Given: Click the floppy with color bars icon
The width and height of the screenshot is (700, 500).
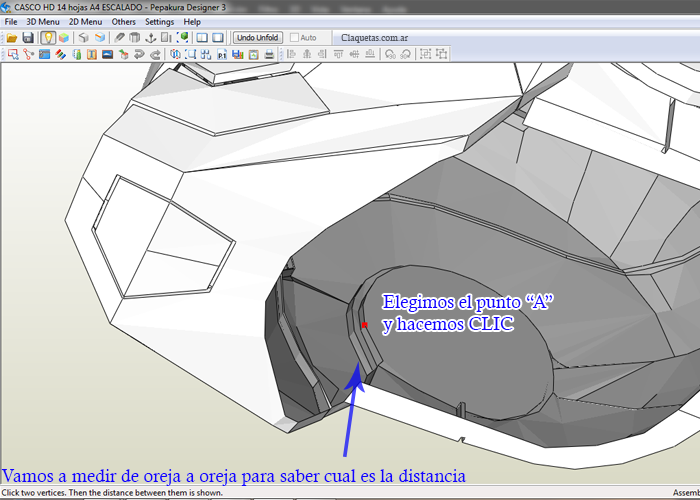Looking at the screenshot, I should point(238,54).
